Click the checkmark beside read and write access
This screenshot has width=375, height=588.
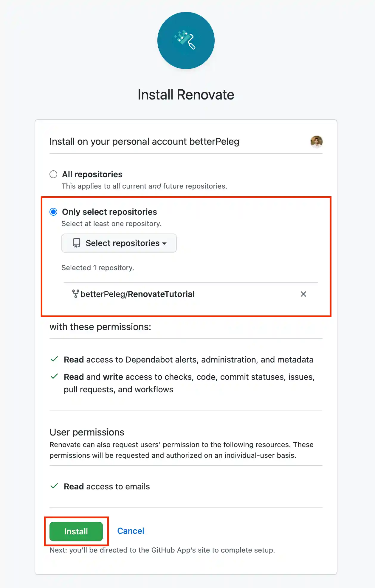(54, 377)
